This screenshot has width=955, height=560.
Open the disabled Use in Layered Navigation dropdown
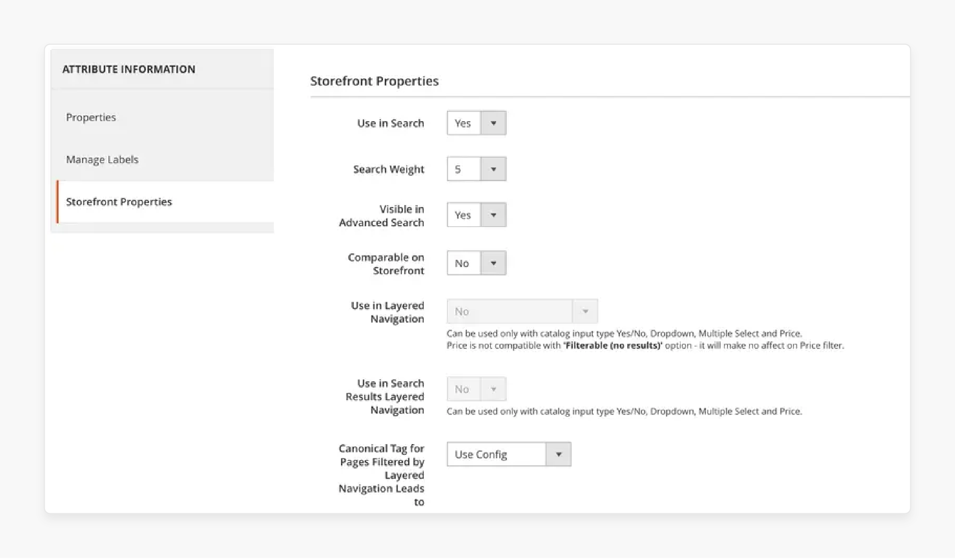(x=522, y=311)
